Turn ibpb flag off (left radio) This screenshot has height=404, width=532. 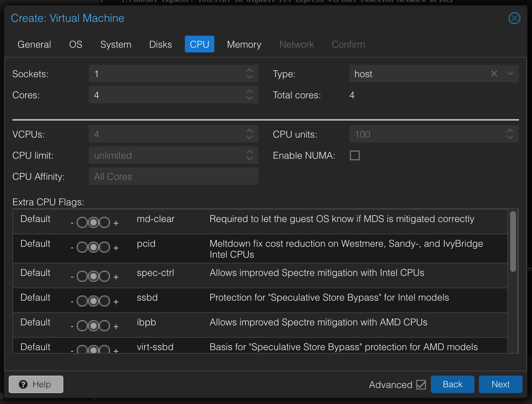click(82, 326)
